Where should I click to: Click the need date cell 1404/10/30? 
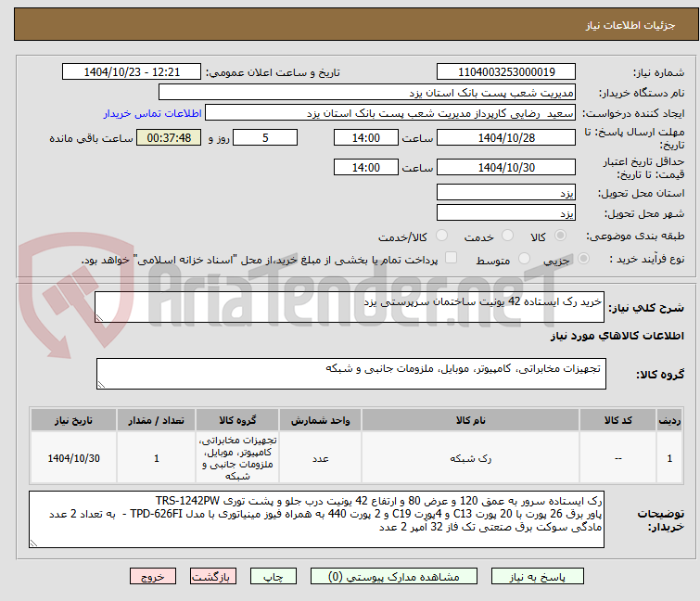coord(73,458)
